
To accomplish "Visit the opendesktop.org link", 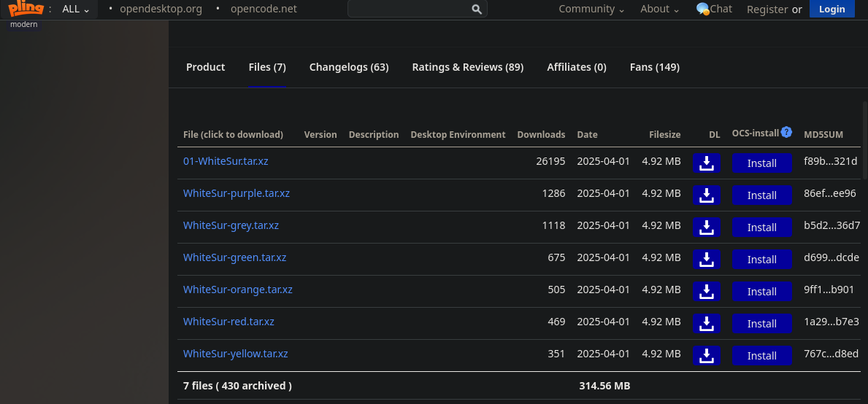I will pyautogui.click(x=161, y=9).
